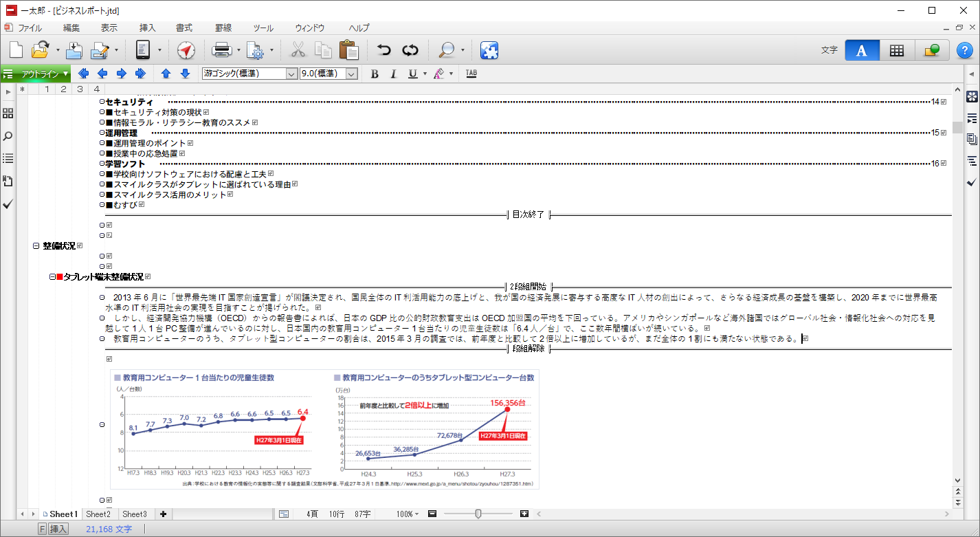Click the open folder icon
980x537 pixels.
[x=41, y=50]
